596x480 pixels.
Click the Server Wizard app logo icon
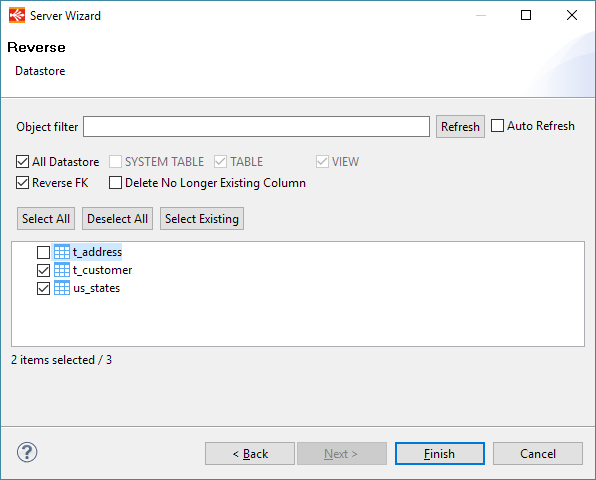(x=17, y=16)
